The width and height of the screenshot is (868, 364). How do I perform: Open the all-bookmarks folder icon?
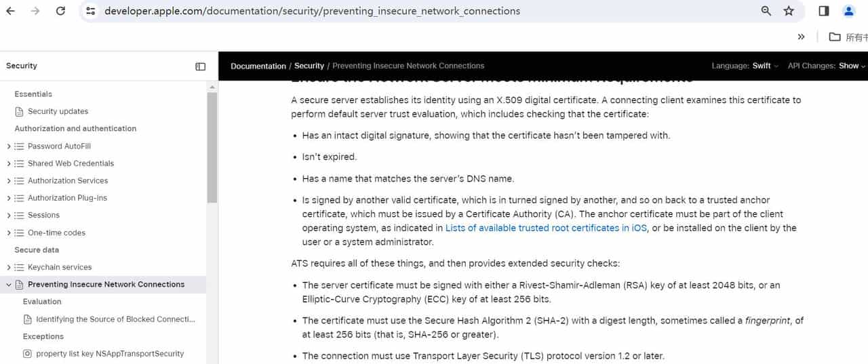pos(835,37)
